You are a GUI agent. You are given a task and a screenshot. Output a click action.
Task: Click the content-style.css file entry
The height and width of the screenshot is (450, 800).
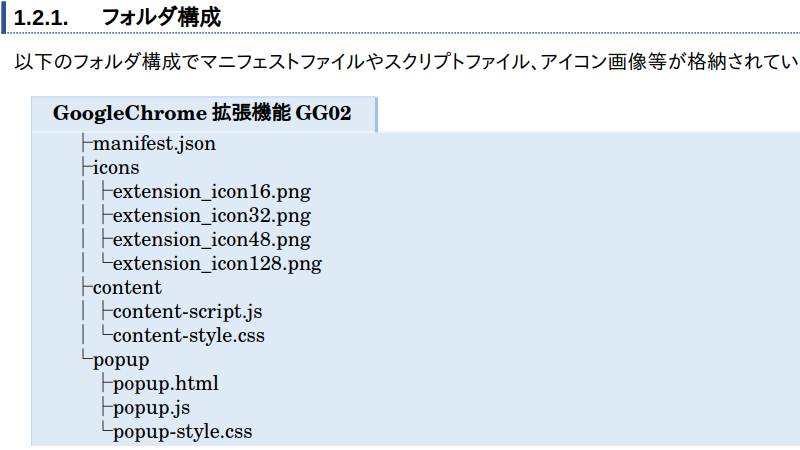click(x=189, y=336)
